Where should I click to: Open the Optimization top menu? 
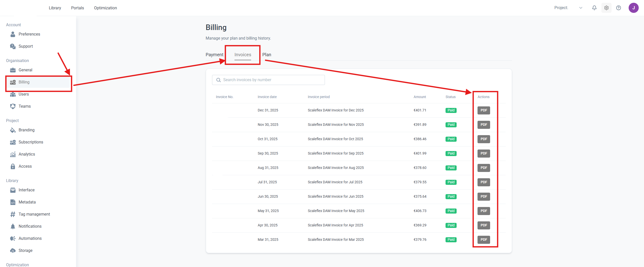click(105, 8)
